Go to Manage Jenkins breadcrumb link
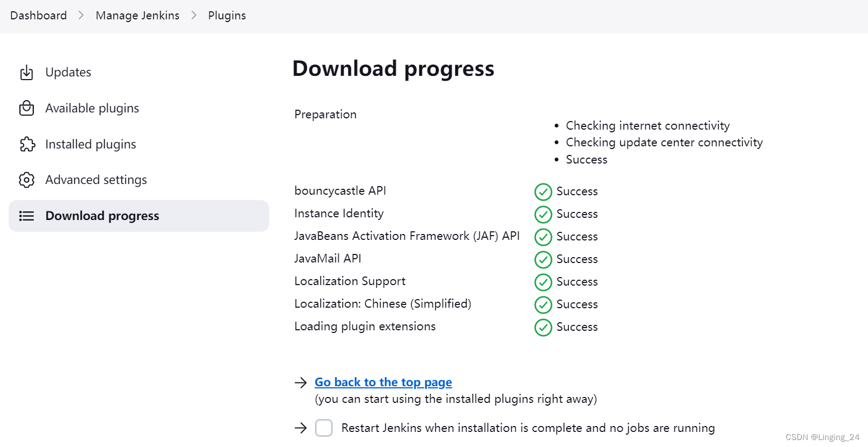The height and width of the screenshot is (447, 868). (x=138, y=15)
